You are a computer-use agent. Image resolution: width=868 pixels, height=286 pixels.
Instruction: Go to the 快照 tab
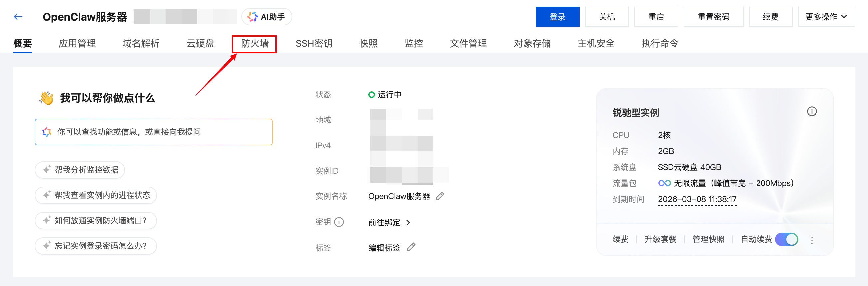tap(369, 43)
